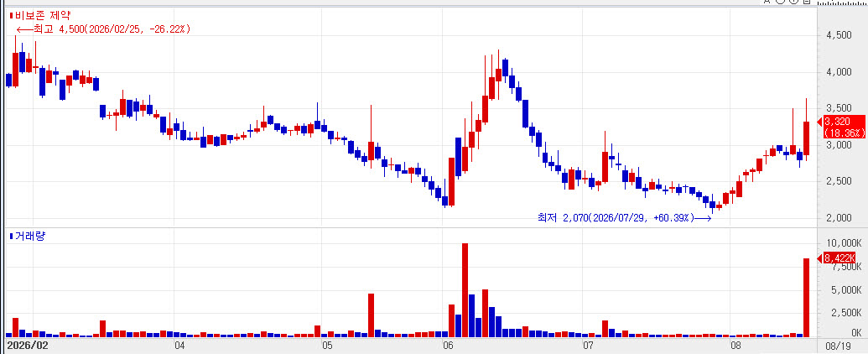Click the 10,000K volume axis label
This screenshot has width=868, height=354.
[843, 244]
